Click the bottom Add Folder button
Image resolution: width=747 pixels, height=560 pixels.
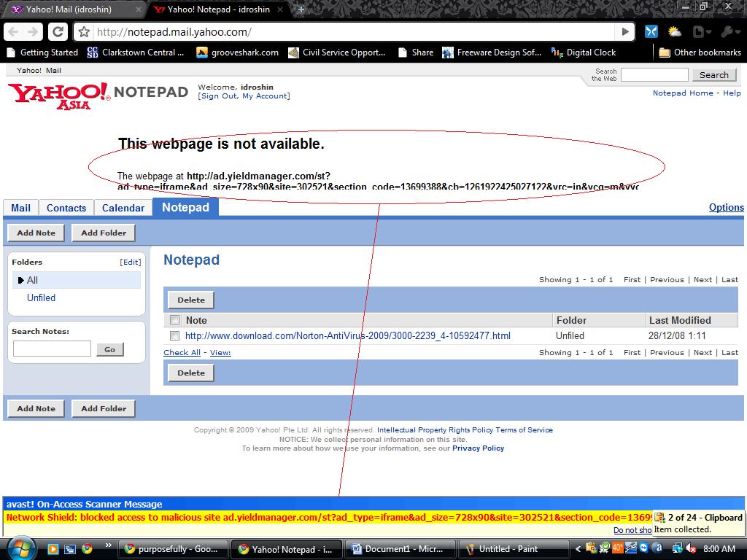coord(104,408)
